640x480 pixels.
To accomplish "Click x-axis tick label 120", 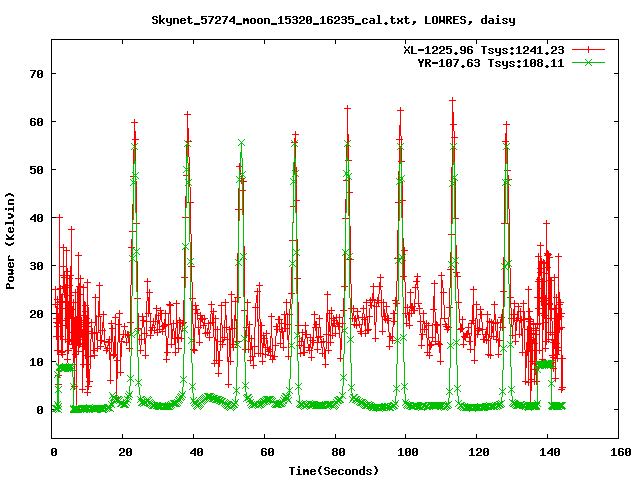I will 479,452.
